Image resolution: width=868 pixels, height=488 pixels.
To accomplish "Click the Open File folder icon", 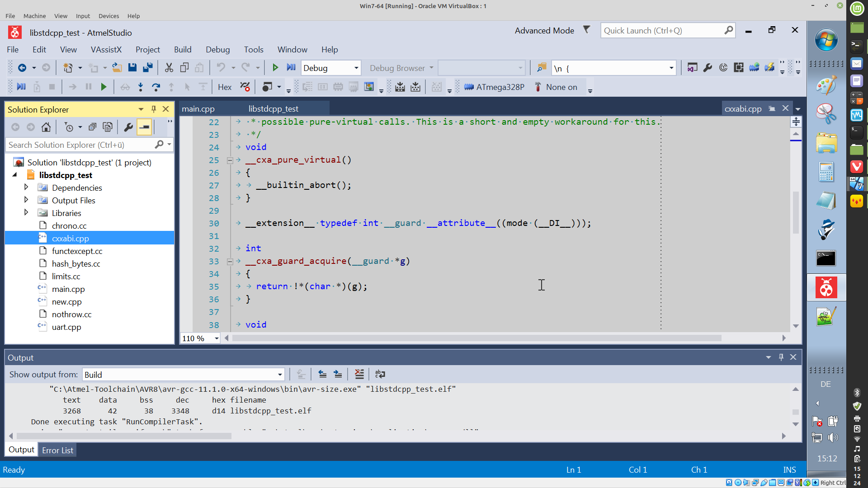I will (x=117, y=68).
